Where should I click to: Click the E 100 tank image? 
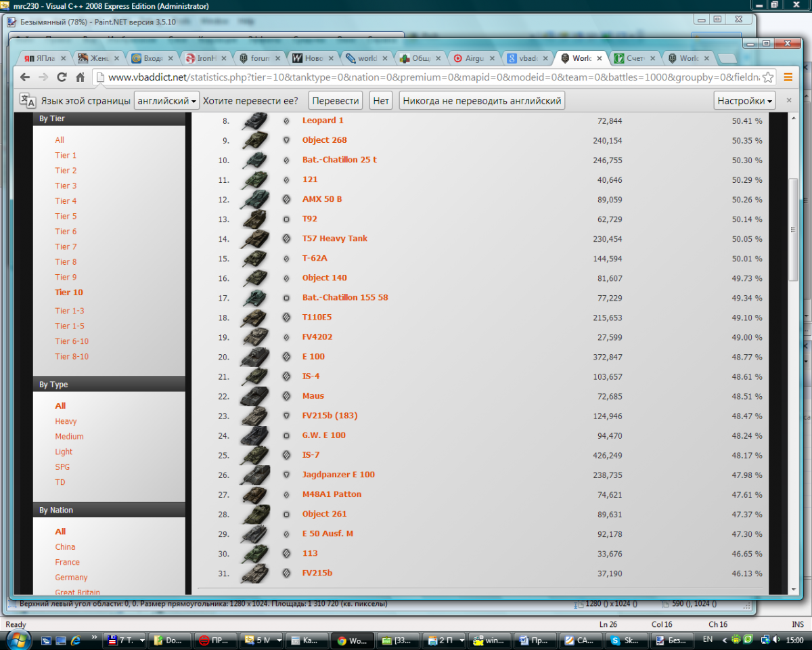[x=254, y=357]
